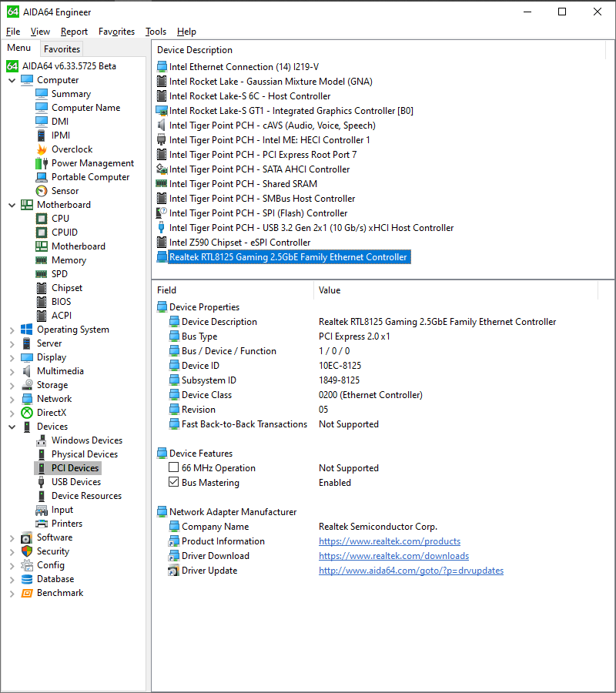Click the Printers icon
This screenshot has width=616, height=693.
(42, 524)
